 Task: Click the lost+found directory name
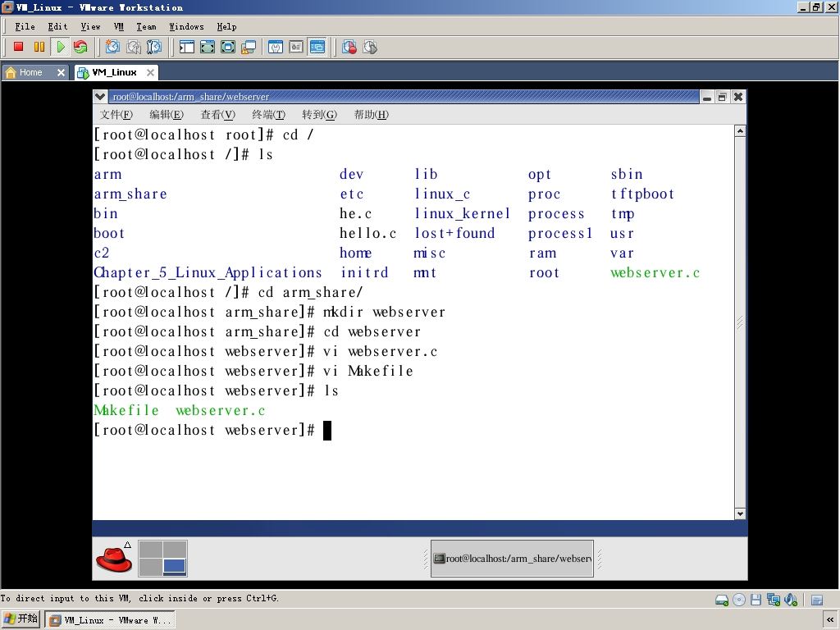pyautogui.click(x=454, y=233)
